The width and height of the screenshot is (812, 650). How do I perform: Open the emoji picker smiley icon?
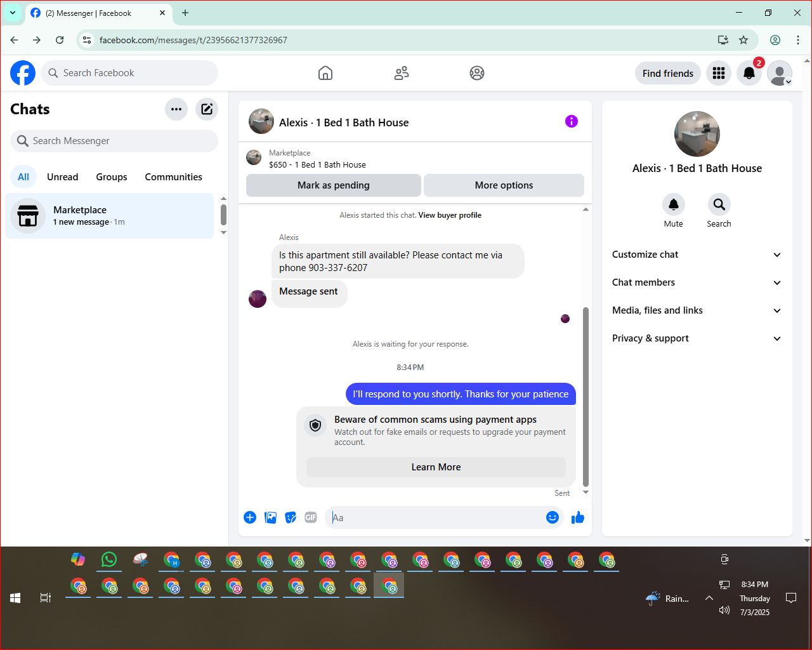pyautogui.click(x=553, y=517)
